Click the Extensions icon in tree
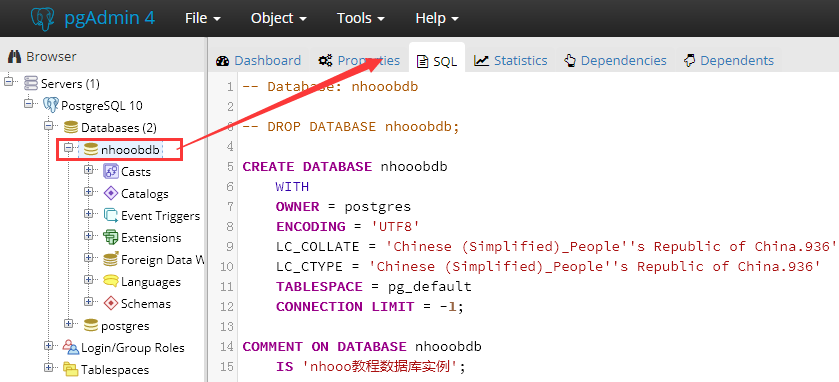 click(x=110, y=237)
